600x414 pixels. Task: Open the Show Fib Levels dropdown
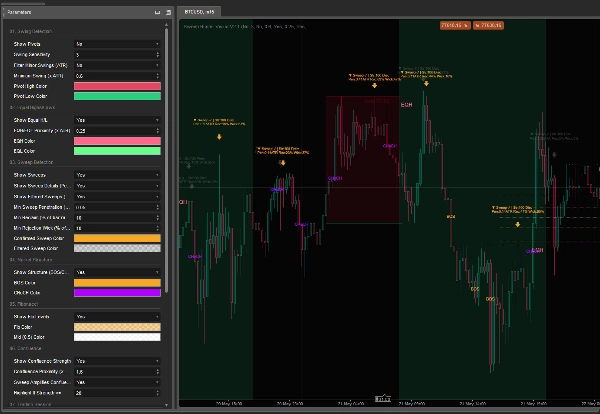click(117, 317)
